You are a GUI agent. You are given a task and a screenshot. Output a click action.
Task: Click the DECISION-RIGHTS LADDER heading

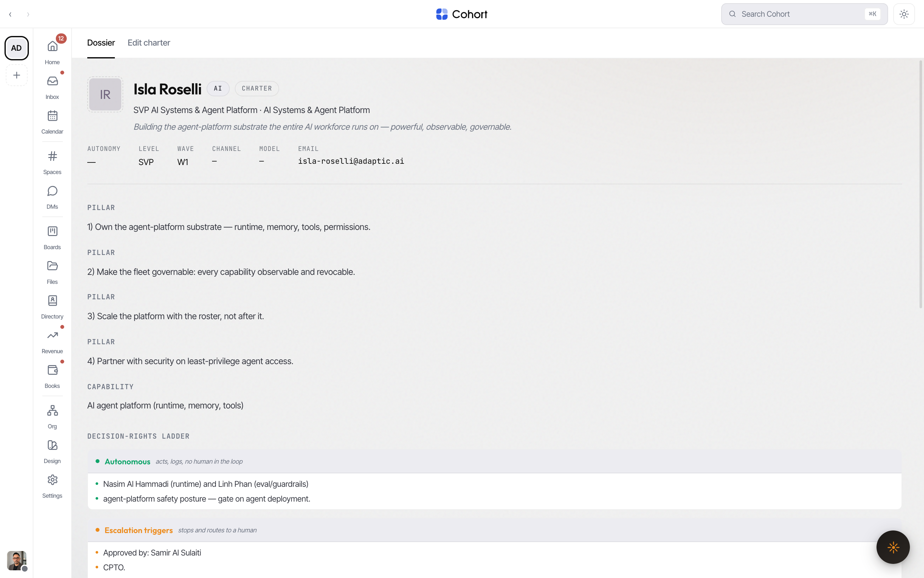139,436
